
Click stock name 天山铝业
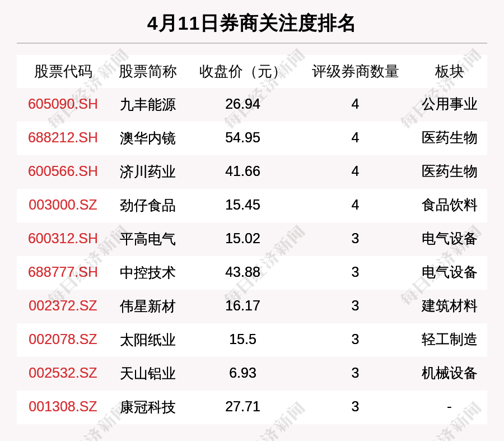(148, 373)
